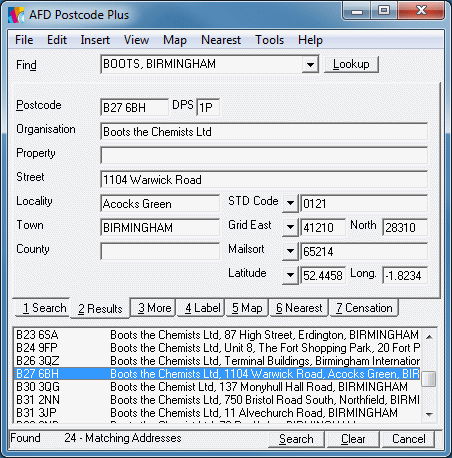Open the Help menu

310,40
